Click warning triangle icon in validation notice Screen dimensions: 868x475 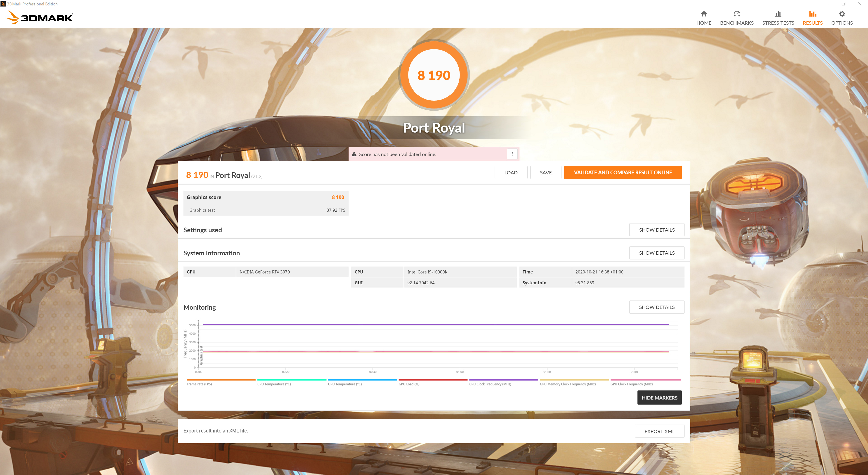(354, 154)
